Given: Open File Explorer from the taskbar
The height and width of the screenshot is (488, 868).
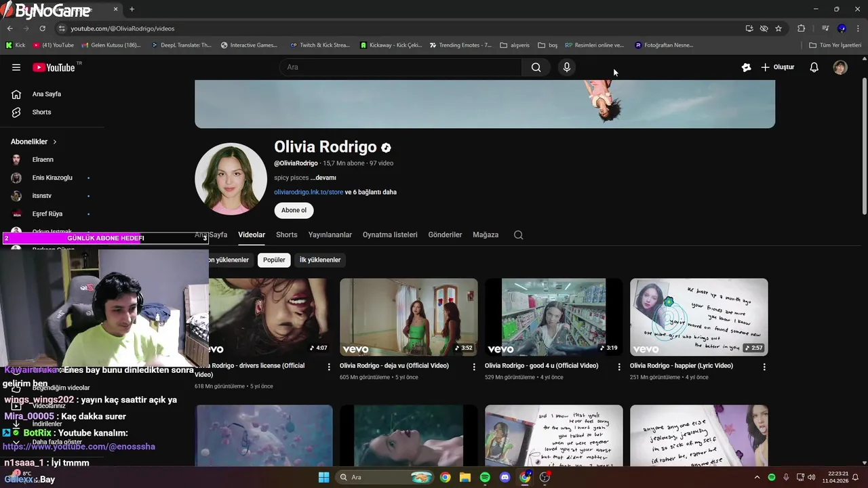Looking at the screenshot, I should [465, 477].
